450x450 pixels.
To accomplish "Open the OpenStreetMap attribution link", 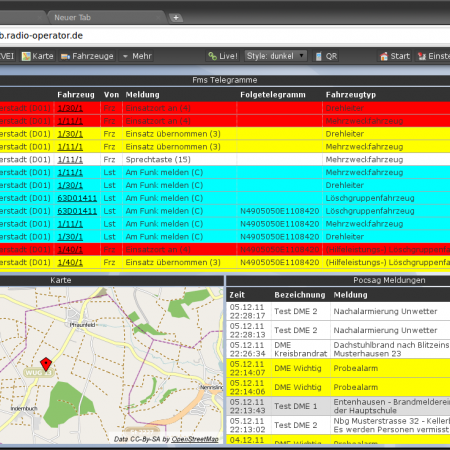I will click(195, 439).
